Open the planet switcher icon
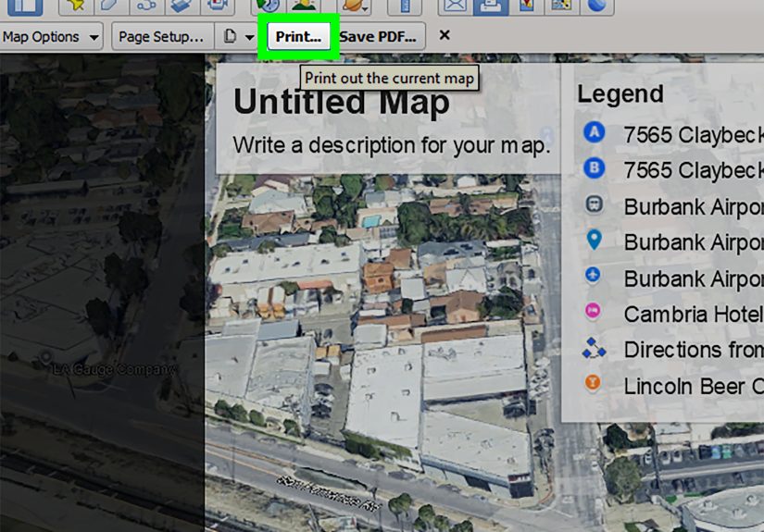The image size is (764, 532). point(356,6)
